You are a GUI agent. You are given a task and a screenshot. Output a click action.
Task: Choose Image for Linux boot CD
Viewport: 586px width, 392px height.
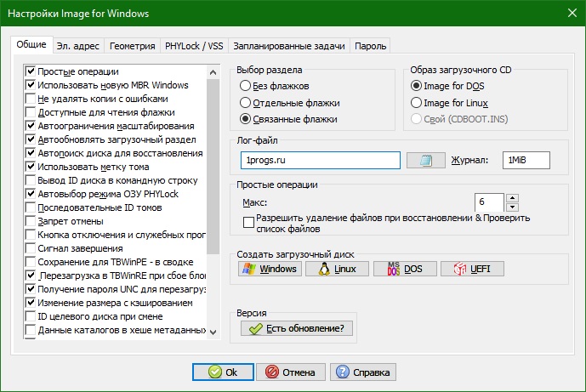(x=416, y=102)
